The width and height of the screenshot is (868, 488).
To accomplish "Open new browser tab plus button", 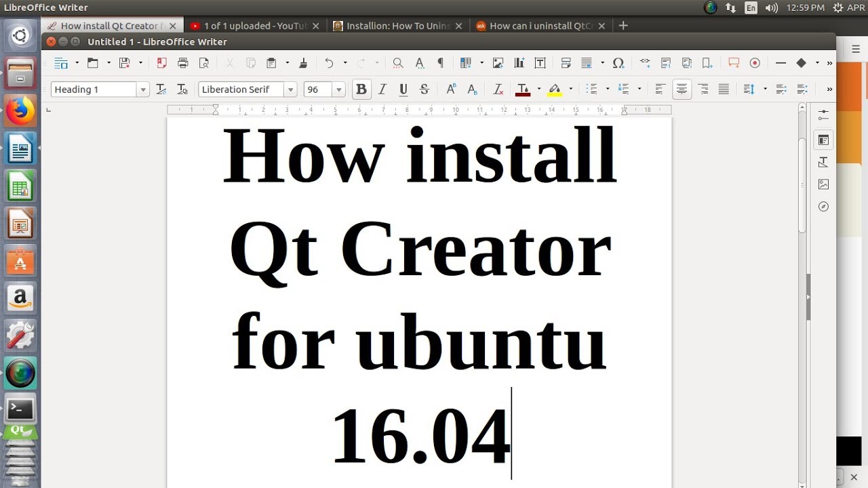I will (x=623, y=26).
